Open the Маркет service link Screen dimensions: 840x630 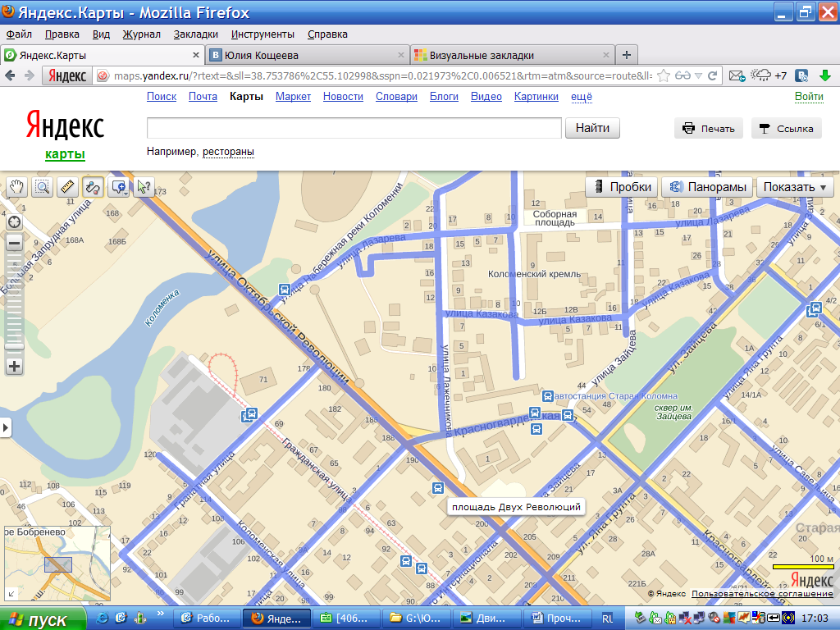click(293, 97)
